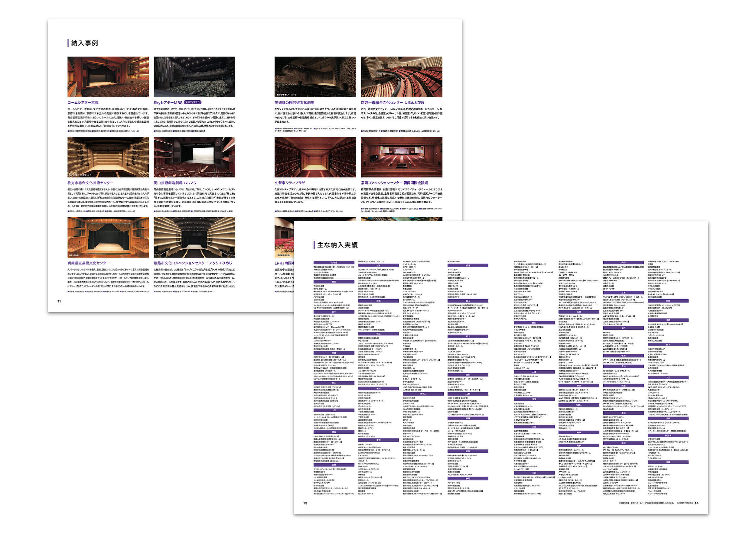The image size is (756, 534).
Task: Select the 高槻城公園芸術文化劇場 photo
Action: tap(315, 77)
